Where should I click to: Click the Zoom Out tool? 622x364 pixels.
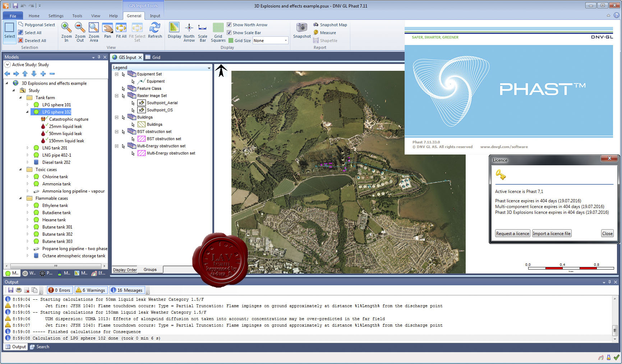pos(80,32)
